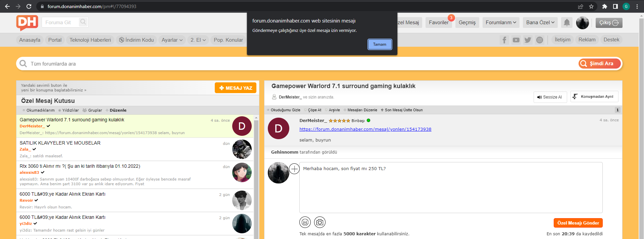Reload the page in browser

[x=29, y=6]
